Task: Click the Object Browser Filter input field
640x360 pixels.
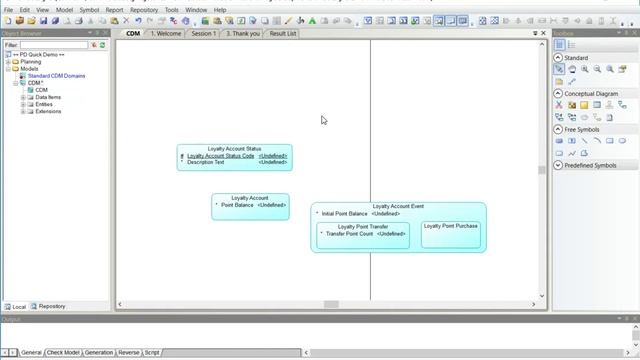Action: (x=54, y=45)
